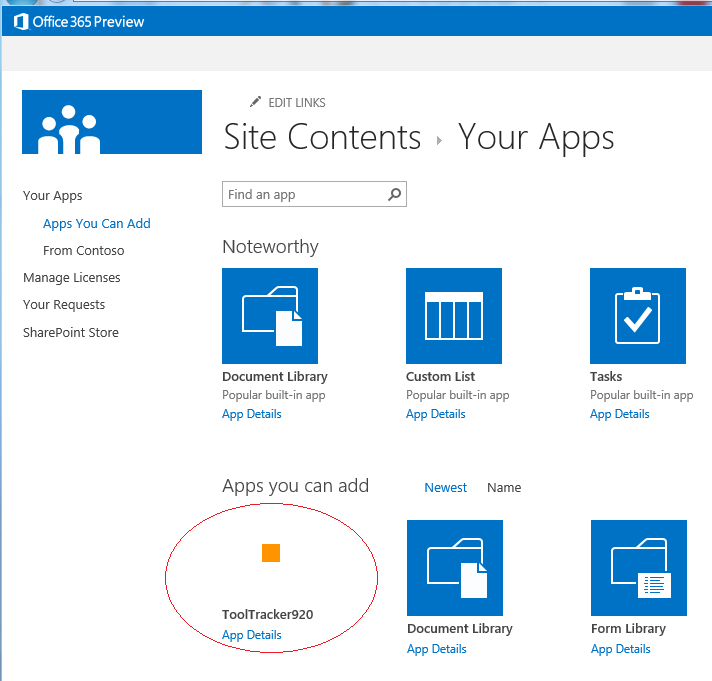Click the EDIT LINKS pencil icon
This screenshot has width=712, height=681.
pyautogui.click(x=256, y=102)
